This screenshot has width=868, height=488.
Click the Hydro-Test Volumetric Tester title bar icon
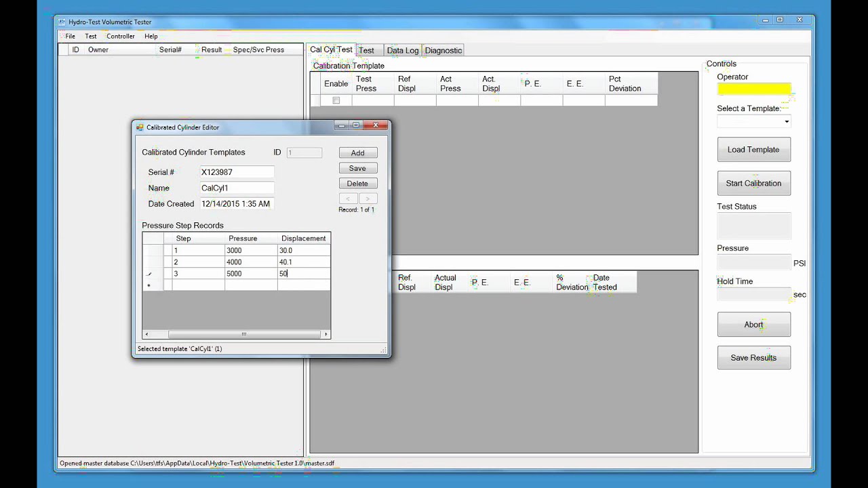click(x=62, y=22)
